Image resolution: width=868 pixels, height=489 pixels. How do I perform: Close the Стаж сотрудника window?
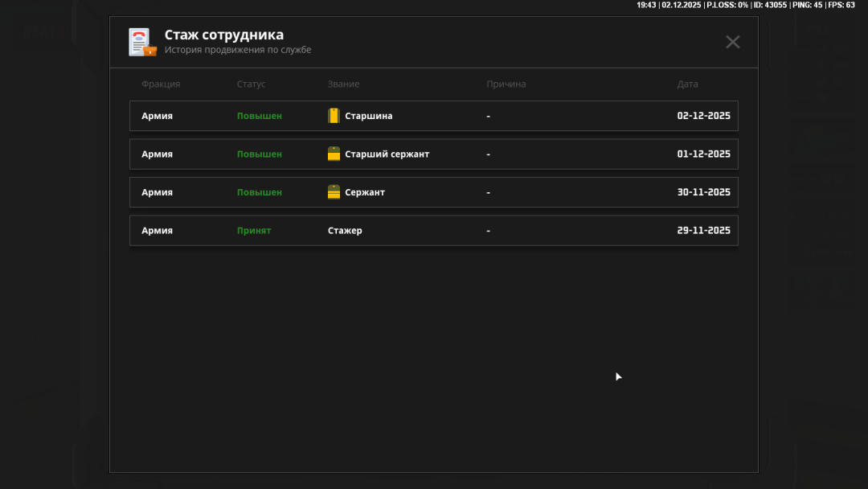point(732,42)
